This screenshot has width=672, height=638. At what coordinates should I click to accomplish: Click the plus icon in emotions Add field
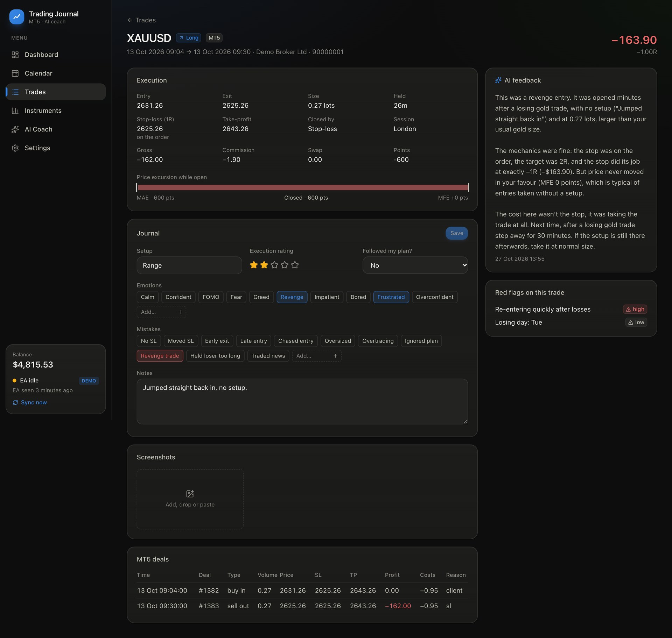(180, 312)
